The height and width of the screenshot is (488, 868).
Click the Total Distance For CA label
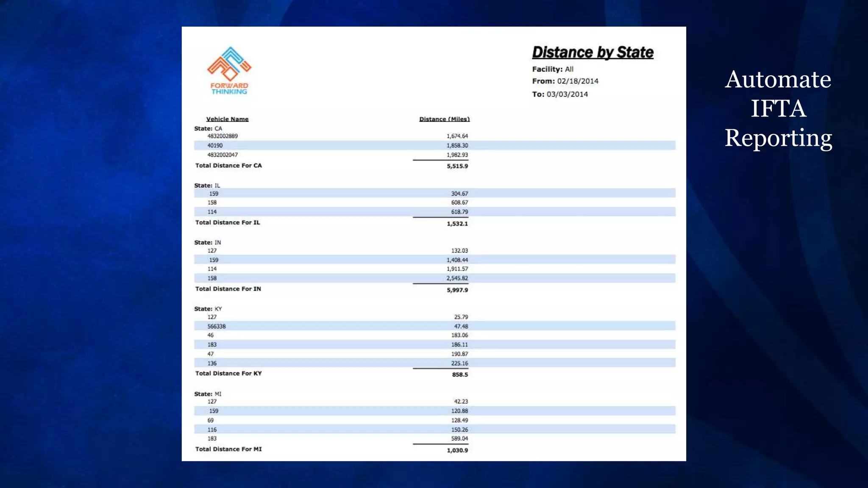pos(228,166)
